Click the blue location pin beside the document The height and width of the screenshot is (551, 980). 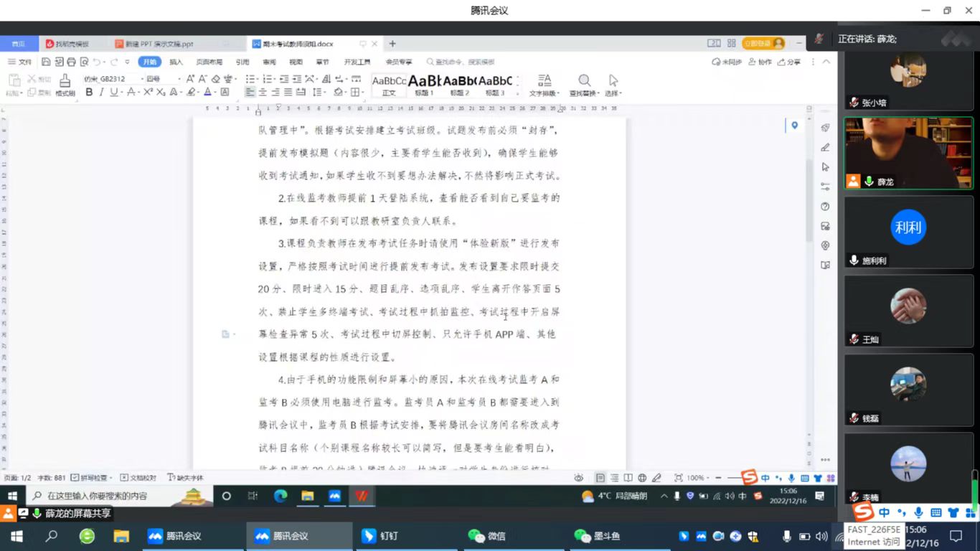pyautogui.click(x=794, y=126)
